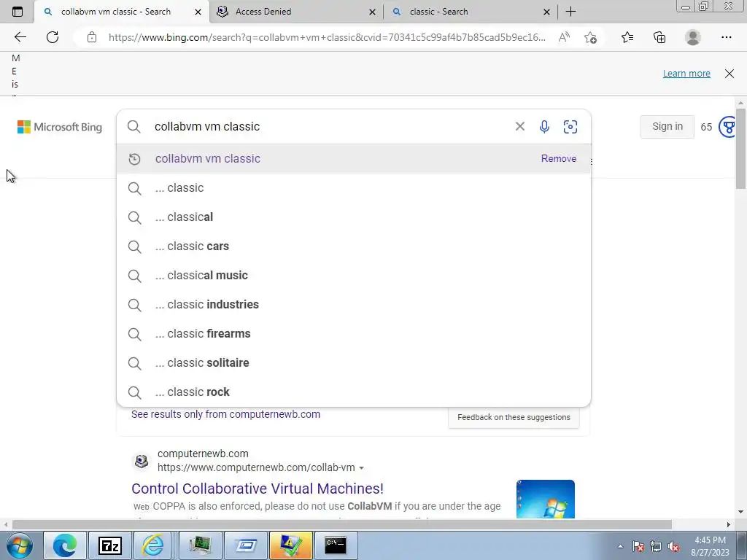This screenshot has height=560, width=747.
Task: Pick the '... classic solitaire' suggestion
Action: (354, 363)
